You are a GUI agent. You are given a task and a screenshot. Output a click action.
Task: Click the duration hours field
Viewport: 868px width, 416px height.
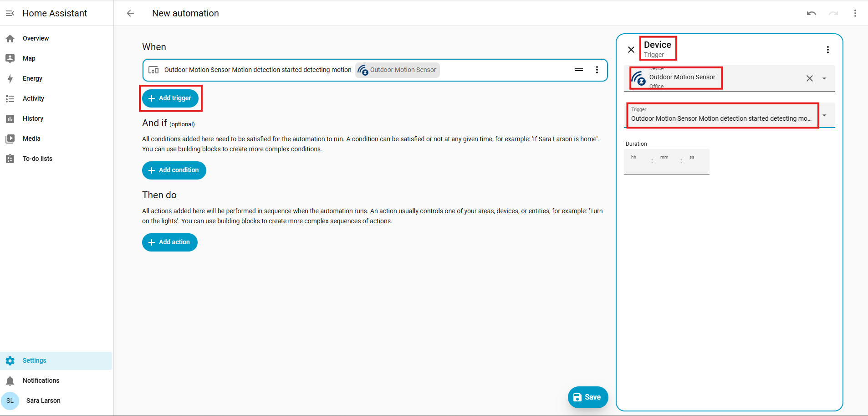(637, 162)
